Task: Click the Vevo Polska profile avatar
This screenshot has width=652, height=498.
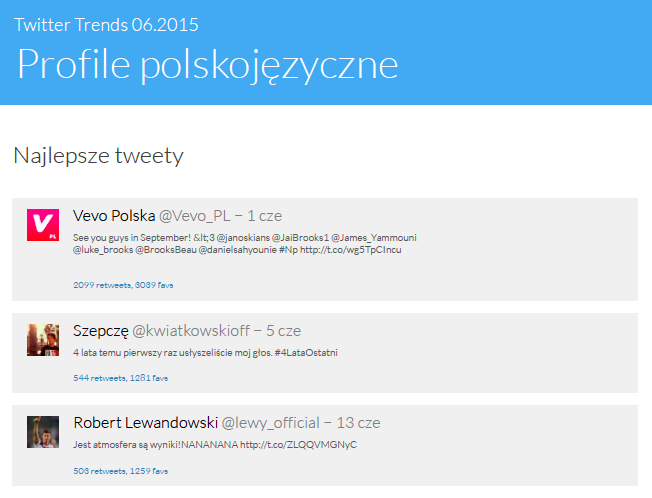Action: [43, 225]
